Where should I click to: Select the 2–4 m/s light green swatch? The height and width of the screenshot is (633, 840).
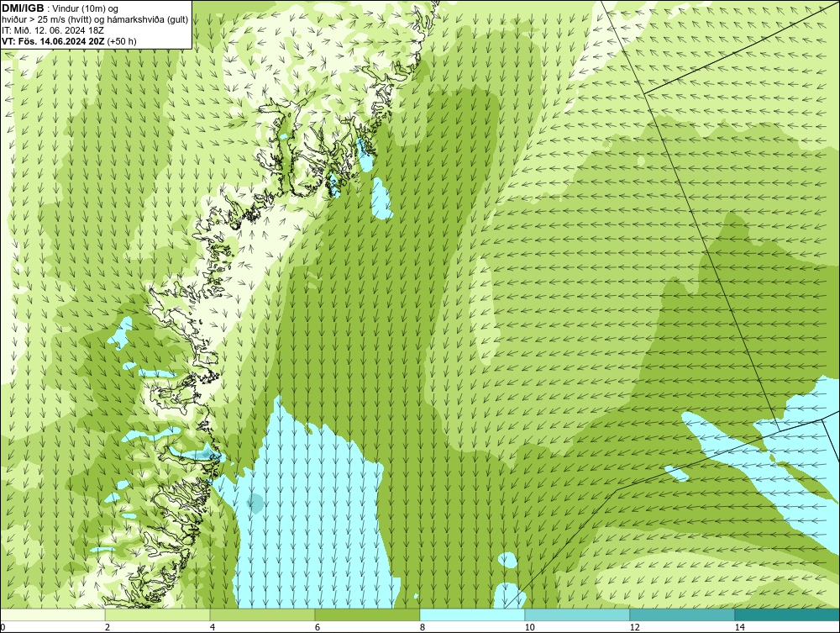tap(158, 615)
